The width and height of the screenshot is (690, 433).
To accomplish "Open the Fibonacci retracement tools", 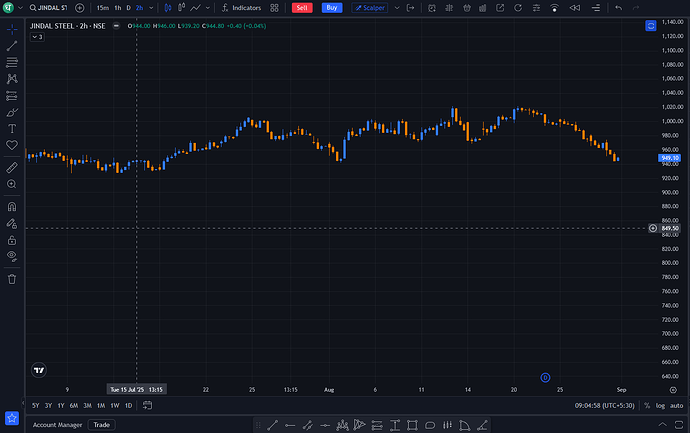I will pos(12,62).
